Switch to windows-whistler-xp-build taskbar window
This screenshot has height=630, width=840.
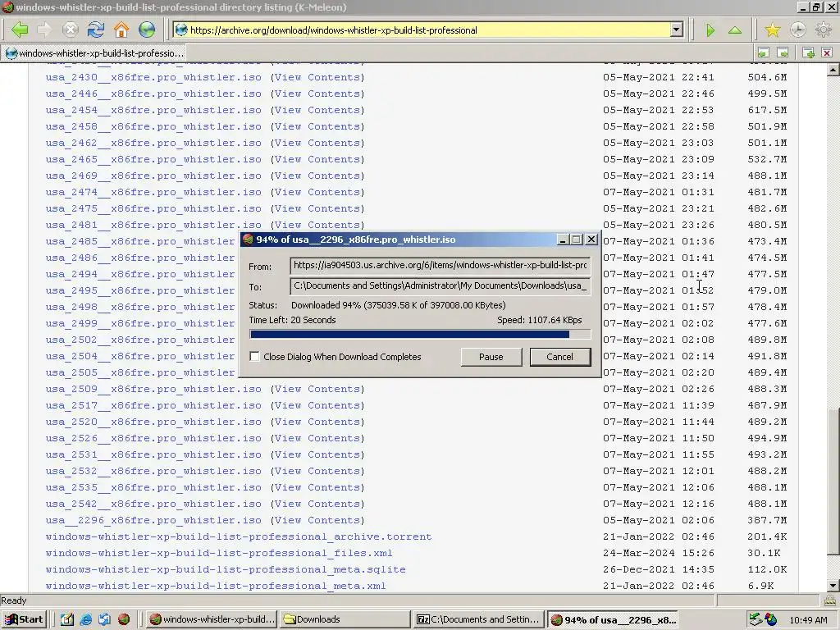(x=212, y=619)
